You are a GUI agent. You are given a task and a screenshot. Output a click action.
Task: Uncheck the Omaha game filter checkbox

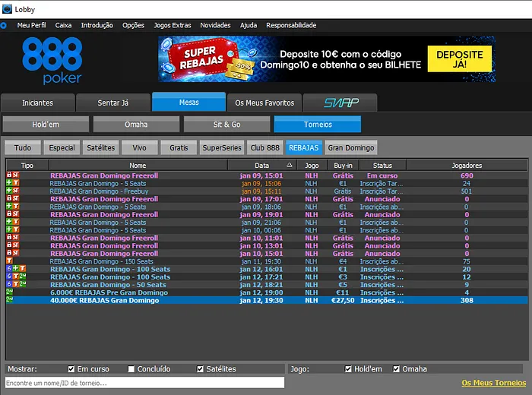click(x=396, y=369)
